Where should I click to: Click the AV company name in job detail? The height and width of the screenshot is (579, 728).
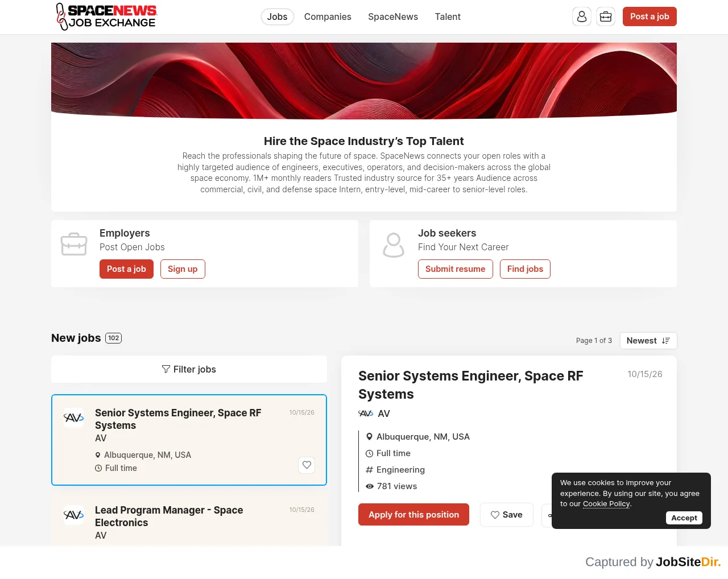[384, 413]
